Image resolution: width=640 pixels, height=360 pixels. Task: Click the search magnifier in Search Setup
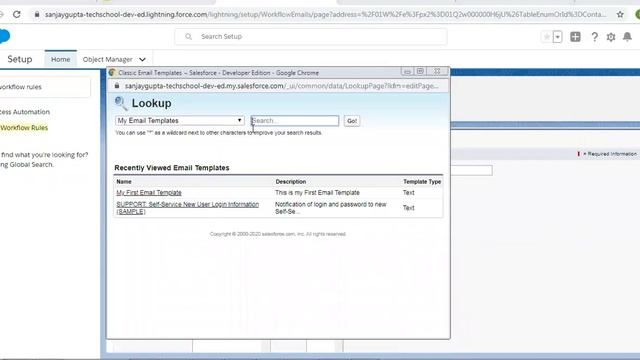(188, 36)
